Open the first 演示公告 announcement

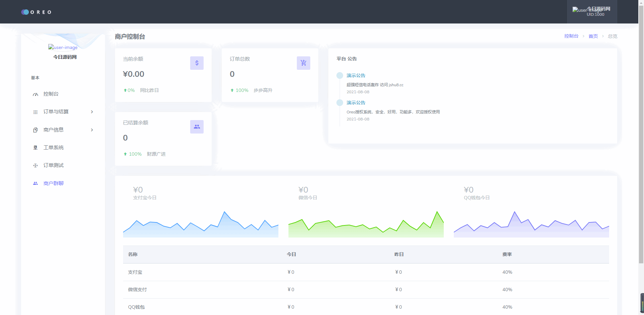pos(356,75)
